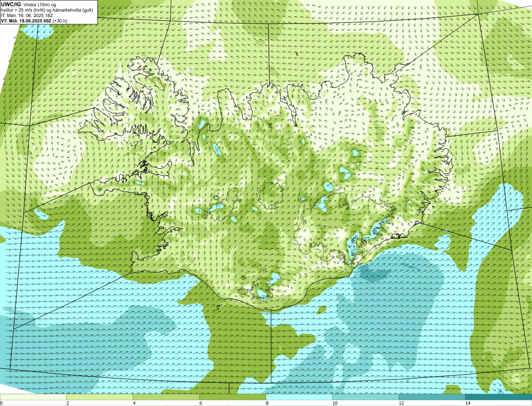Click the 6–8 m/s olive green swatch
Viewport: 532px width, 406px height.
point(233,397)
